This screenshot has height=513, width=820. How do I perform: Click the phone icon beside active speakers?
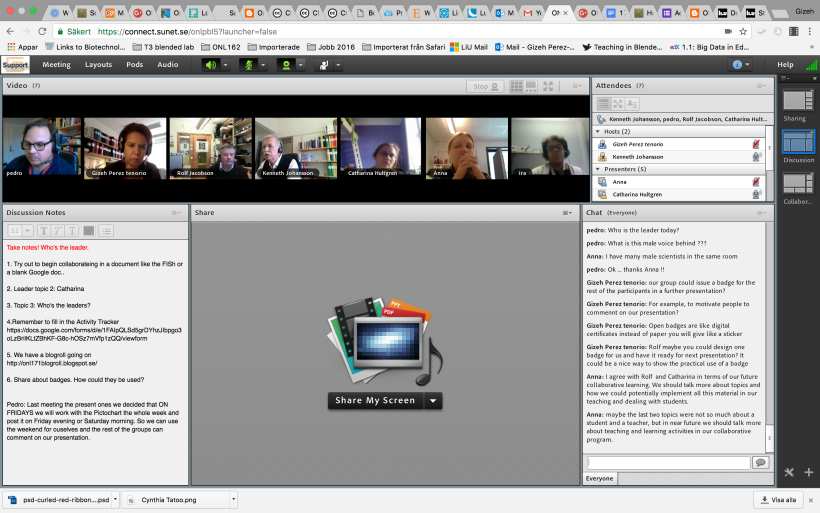tap(601, 119)
